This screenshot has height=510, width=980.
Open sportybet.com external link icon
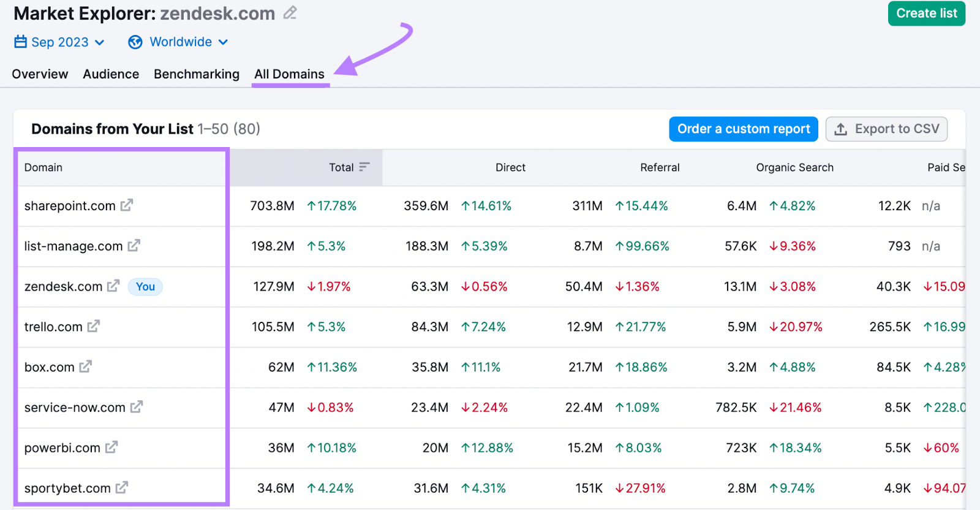point(122,488)
